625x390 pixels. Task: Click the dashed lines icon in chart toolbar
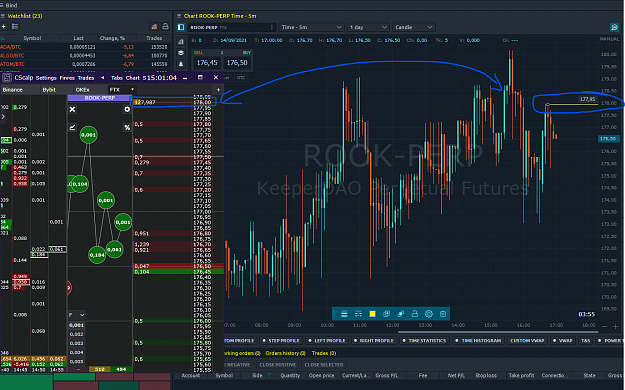358,314
